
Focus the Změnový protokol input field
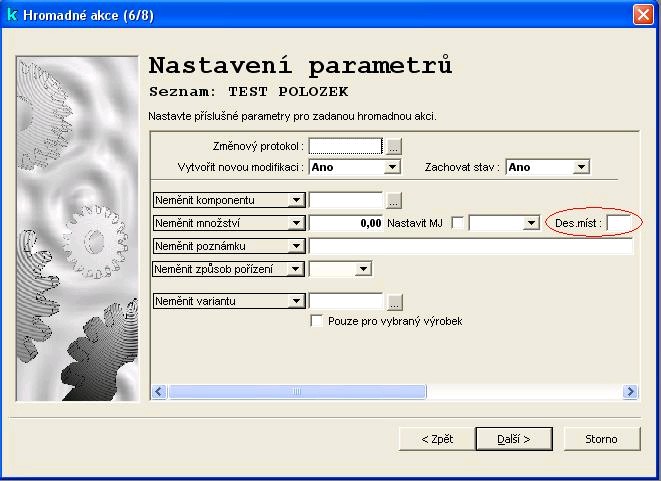346,146
